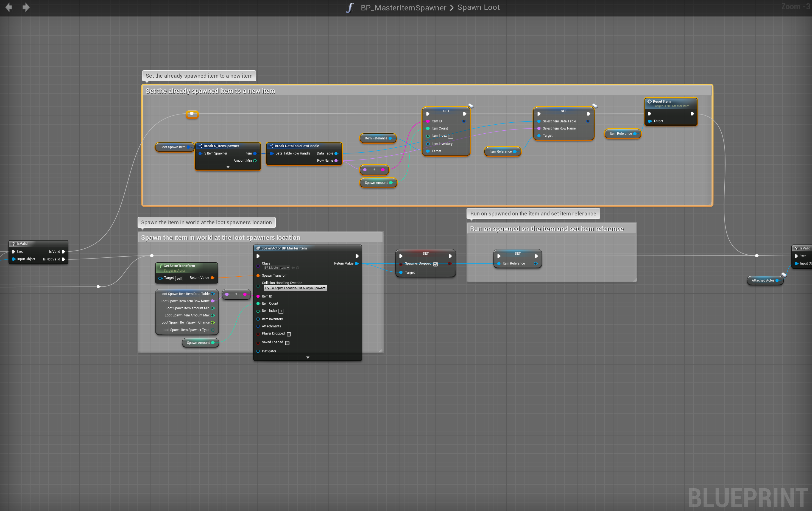Click the GetActorTransform function icon

coord(161,266)
